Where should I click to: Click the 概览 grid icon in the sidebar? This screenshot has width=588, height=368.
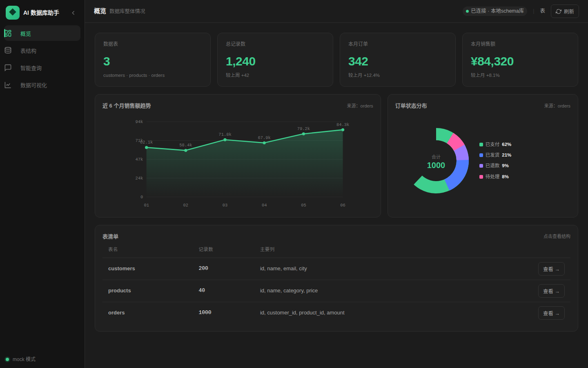point(8,33)
